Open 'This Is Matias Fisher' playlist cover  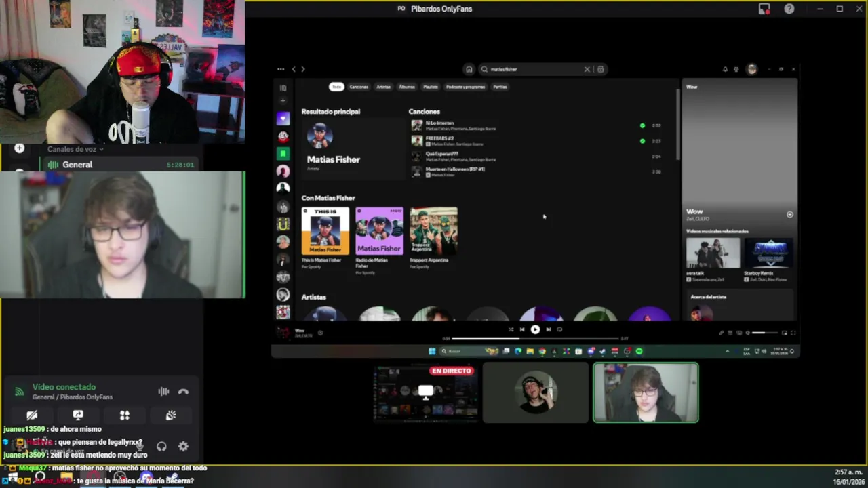tap(325, 231)
